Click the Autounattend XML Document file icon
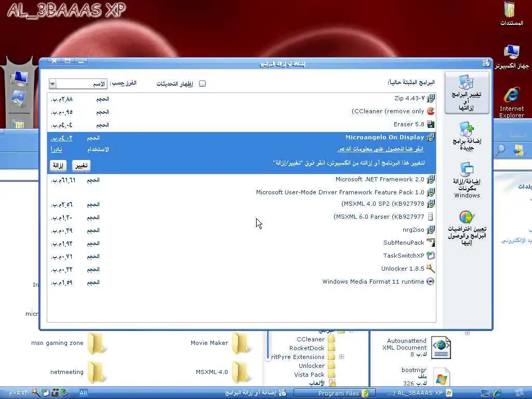This screenshot has height=399, width=532. pyautogui.click(x=441, y=348)
